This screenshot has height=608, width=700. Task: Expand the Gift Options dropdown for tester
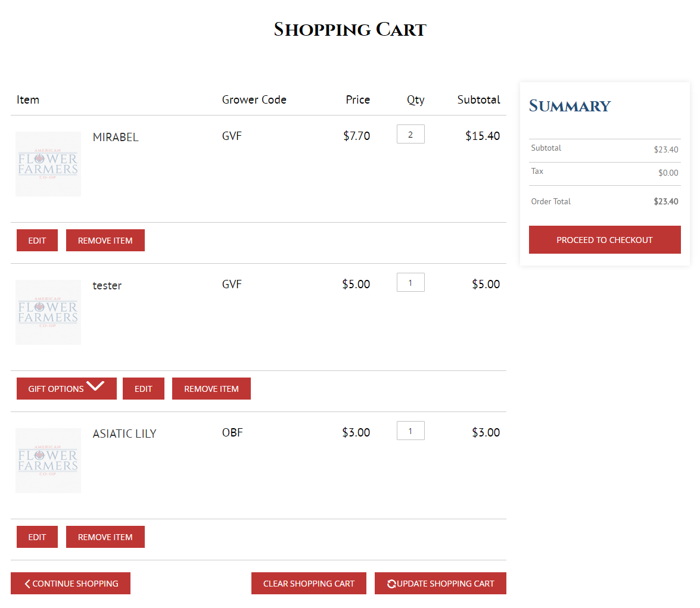click(67, 389)
